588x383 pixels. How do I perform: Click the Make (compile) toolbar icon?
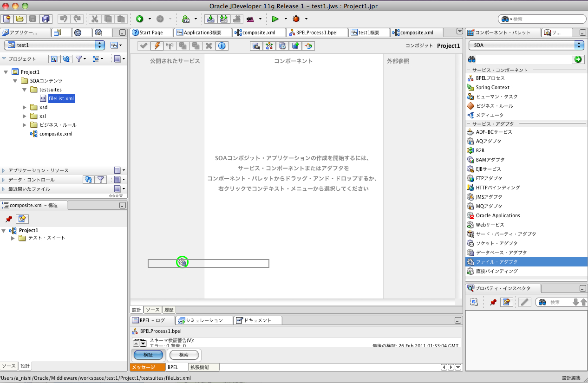coord(211,19)
